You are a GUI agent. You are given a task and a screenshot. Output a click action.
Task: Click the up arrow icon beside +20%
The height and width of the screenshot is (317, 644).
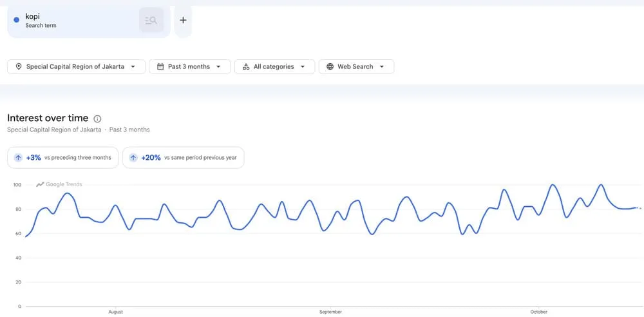pos(133,157)
